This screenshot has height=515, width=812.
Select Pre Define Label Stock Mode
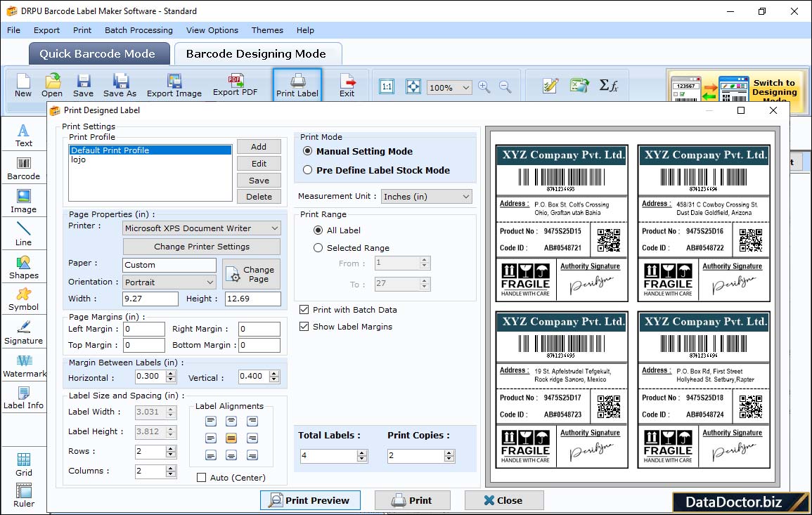click(308, 170)
